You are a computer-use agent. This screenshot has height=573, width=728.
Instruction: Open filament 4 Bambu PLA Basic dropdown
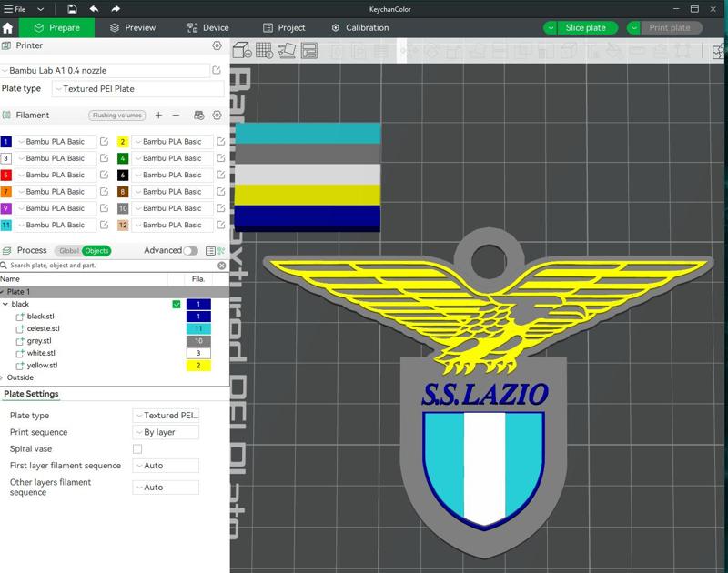pos(173,158)
